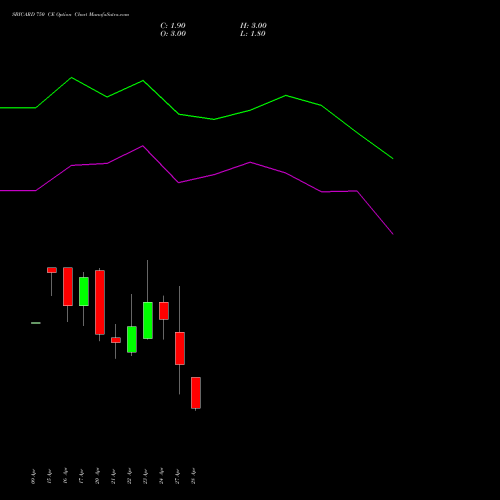The width and height of the screenshot is (500, 500).
Task: Select the 27 Apr date label
Action: pyautogui.click(x=177, y=476)
